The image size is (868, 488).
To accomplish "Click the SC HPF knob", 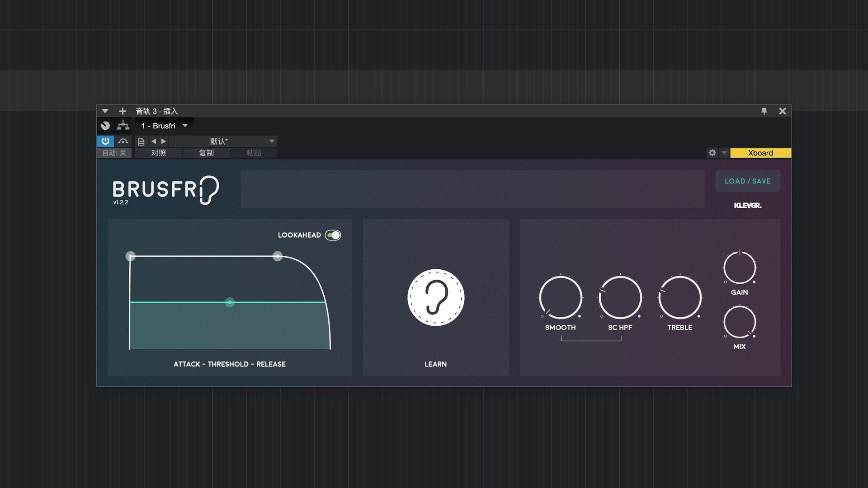I will [620, 297].
